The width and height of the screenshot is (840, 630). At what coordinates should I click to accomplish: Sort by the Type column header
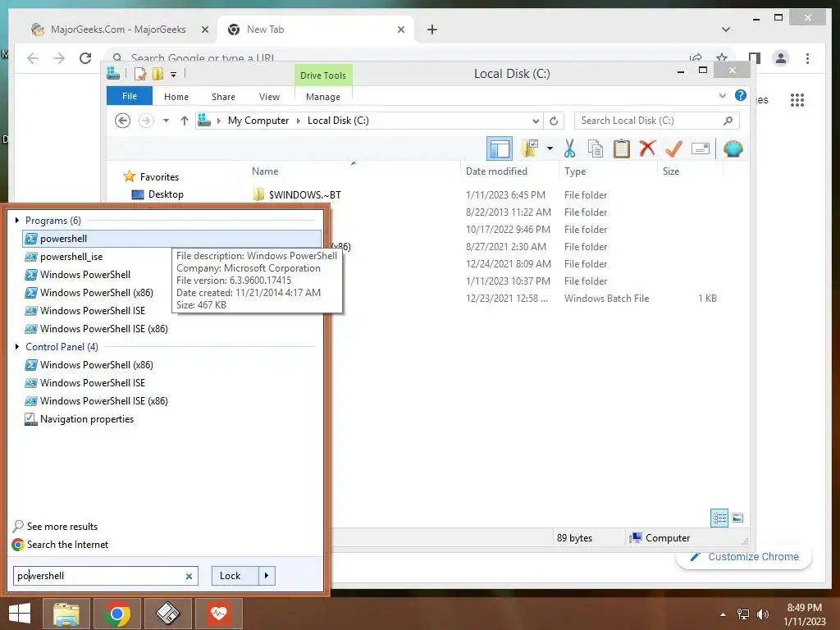coord(575,171)
